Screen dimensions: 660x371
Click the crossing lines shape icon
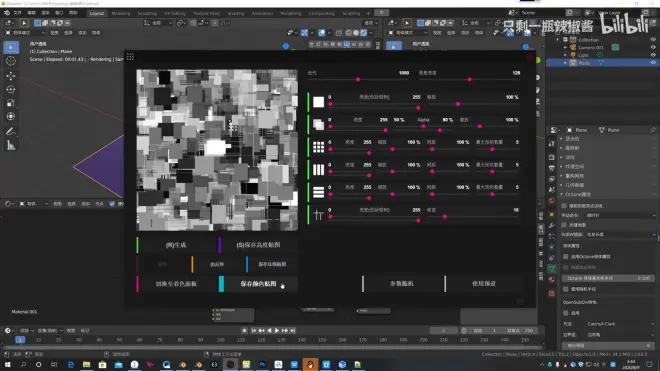318,215
